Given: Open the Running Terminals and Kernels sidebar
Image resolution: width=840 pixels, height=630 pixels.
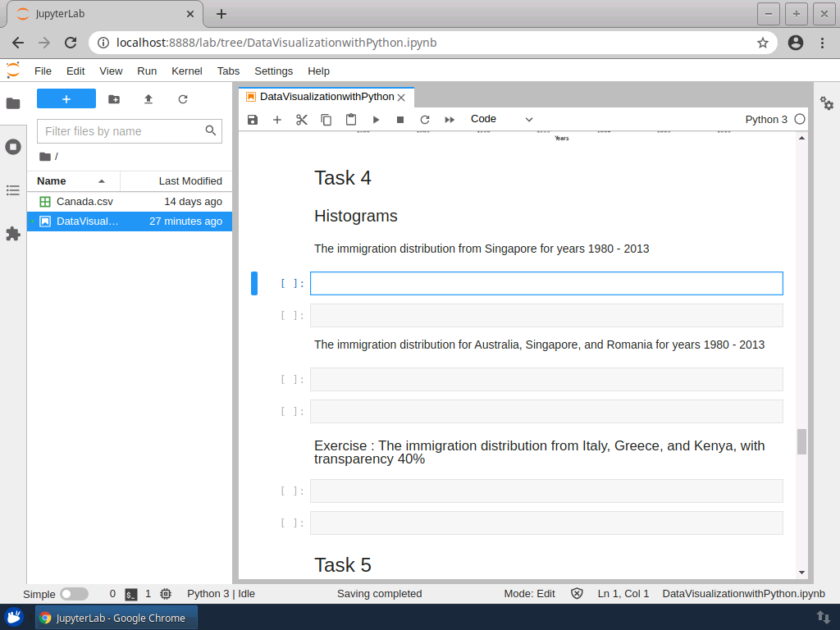Looking at the screenshot, I should (13, 147).
